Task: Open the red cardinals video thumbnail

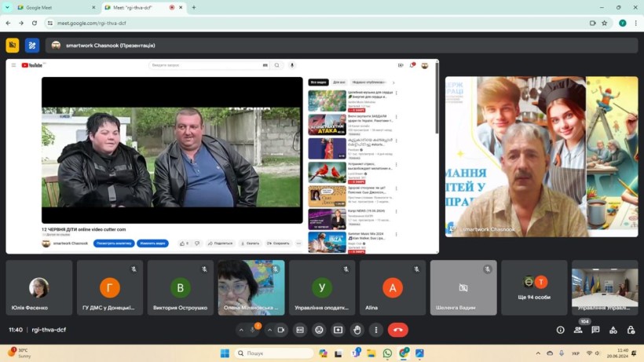Action: [327, 173]
